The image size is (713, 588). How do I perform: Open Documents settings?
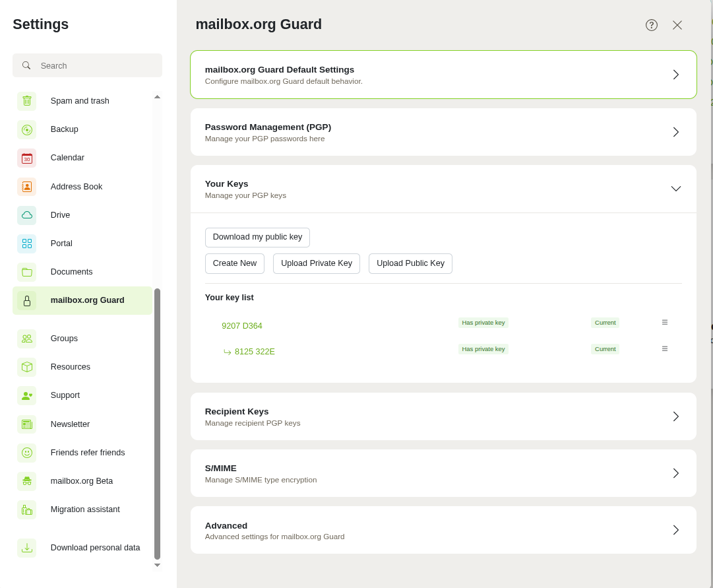click(x=82, y=272)
